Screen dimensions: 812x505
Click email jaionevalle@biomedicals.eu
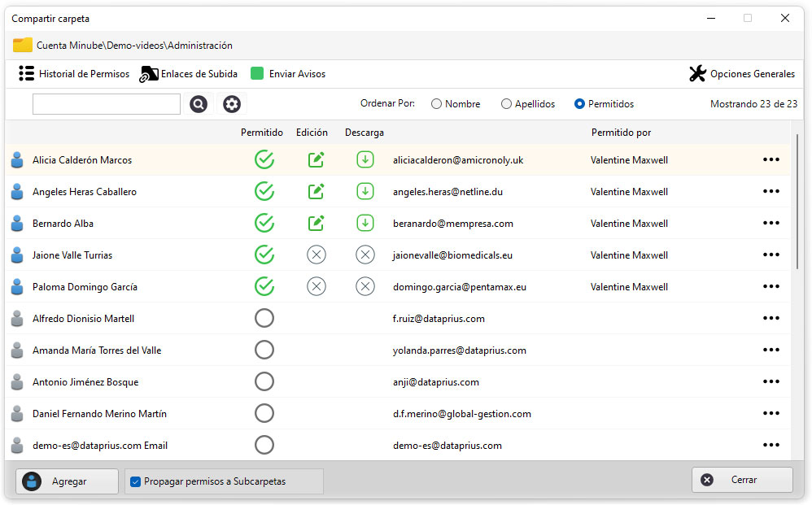452,255
